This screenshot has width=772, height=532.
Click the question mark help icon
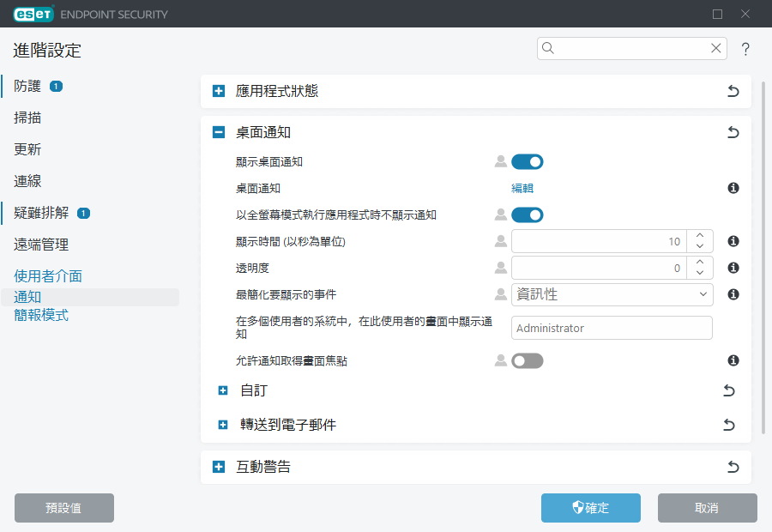[745, 49]
